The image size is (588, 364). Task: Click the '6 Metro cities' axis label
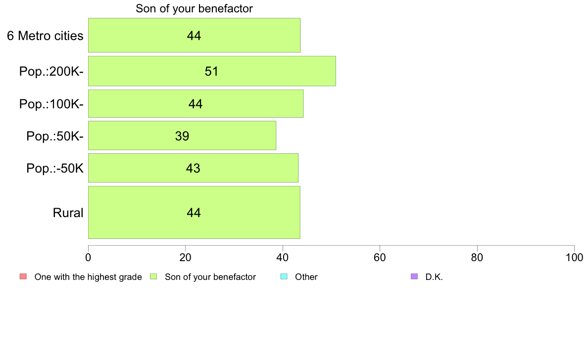click(46, 36)
